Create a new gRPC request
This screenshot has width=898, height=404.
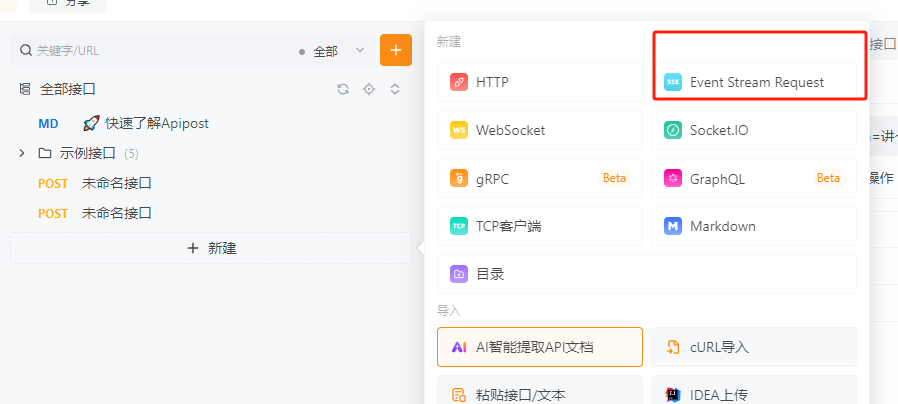539,178
